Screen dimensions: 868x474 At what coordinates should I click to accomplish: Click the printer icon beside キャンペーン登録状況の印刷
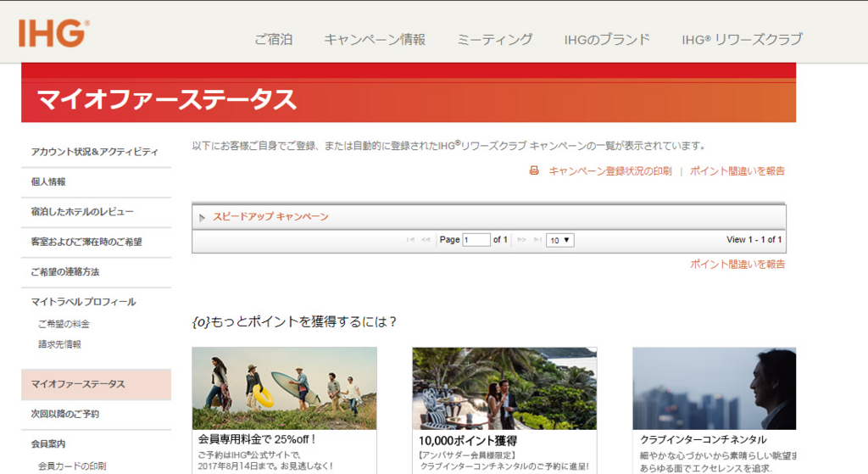tap(534, 170)
